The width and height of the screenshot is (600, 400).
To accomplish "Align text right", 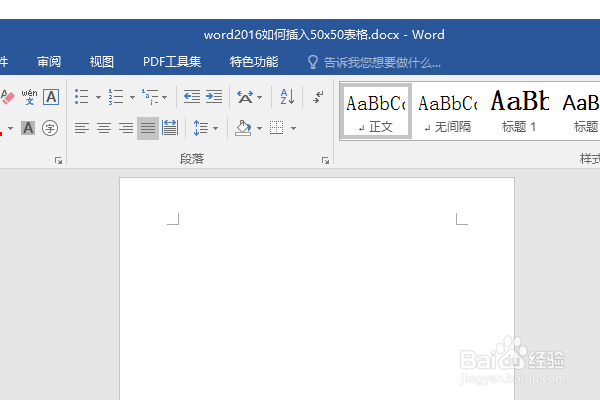I will pyautogui.click(x=126, y=128).
